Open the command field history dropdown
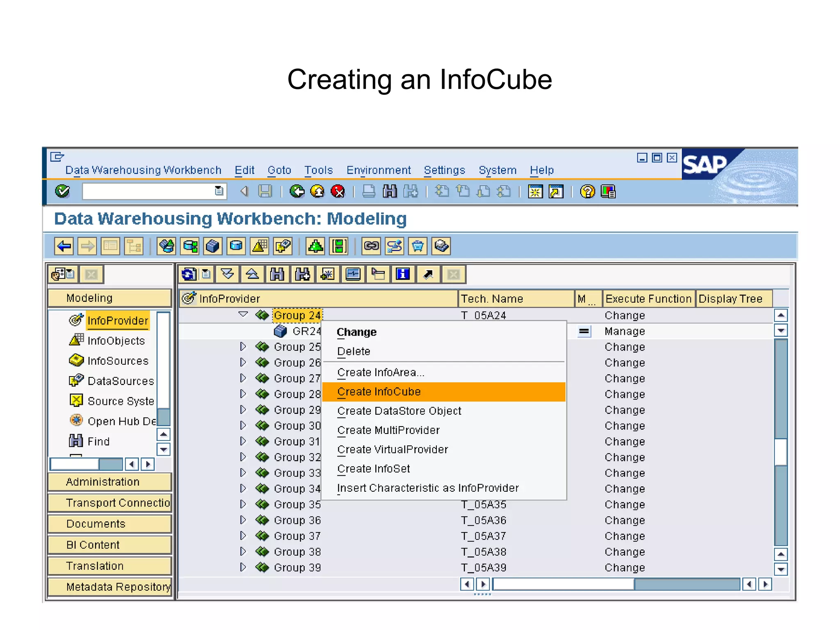Image resolution: width=840 pixels, height=630 pixels. [x=219, y=191]
